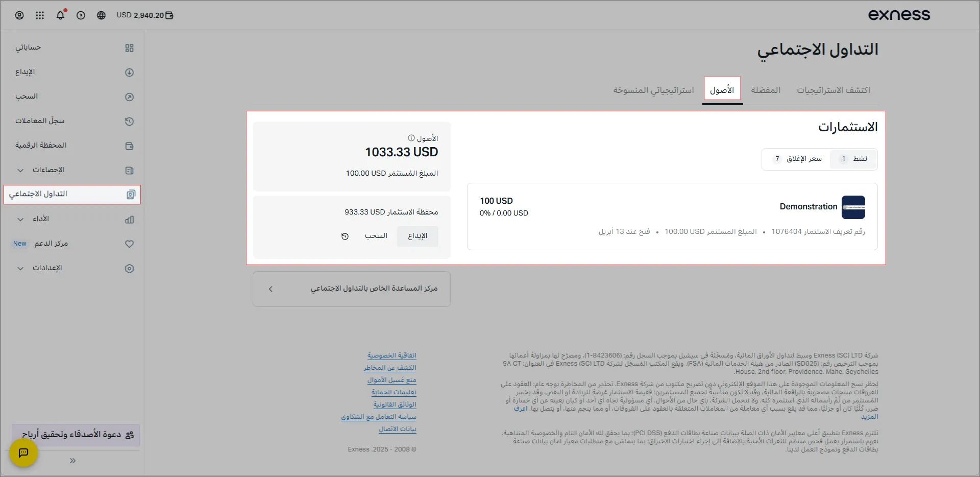The width and height of the screenshot is (980, 477).
Task: Switch to المفضلة tab
Action: pos(766,90)
